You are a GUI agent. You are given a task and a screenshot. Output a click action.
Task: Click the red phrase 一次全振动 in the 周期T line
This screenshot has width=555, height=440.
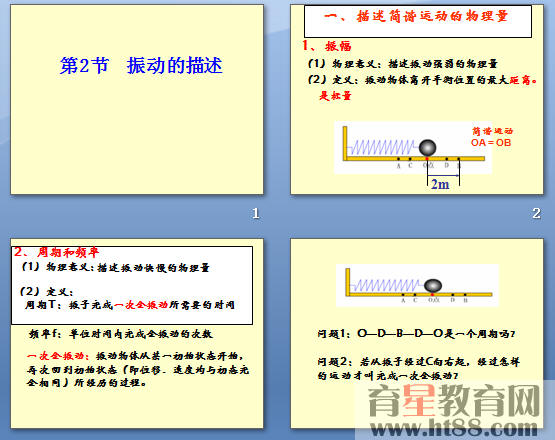tap(141, 305)
